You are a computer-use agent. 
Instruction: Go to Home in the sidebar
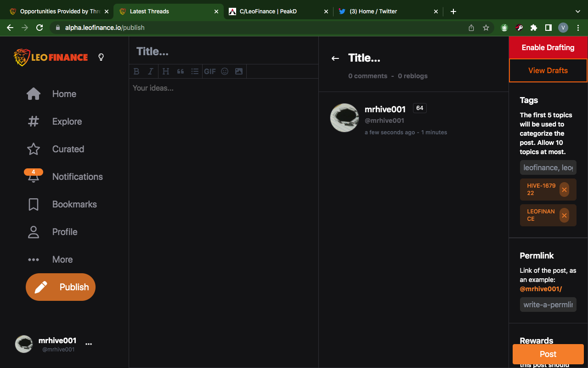pyautogui.click(x=52, y=94)
